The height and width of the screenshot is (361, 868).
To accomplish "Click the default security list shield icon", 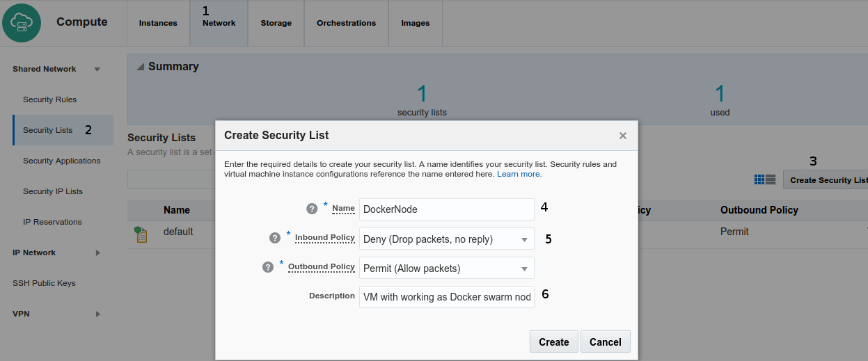I will coord(141,234).
